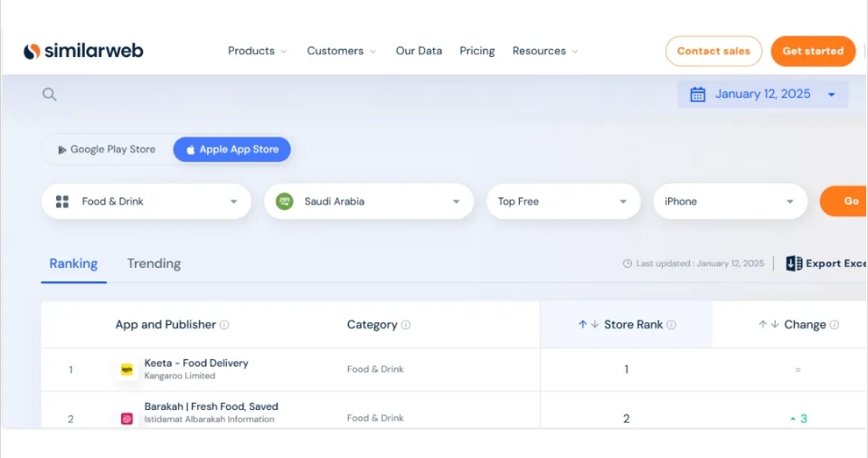Open Keeta - Food Delivery app link

coord(196,363)
